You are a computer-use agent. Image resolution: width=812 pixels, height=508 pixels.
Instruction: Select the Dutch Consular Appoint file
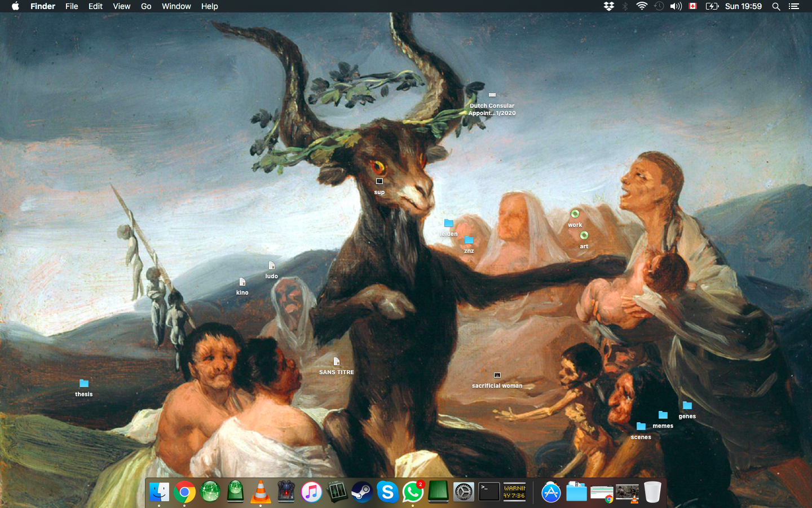492,95
